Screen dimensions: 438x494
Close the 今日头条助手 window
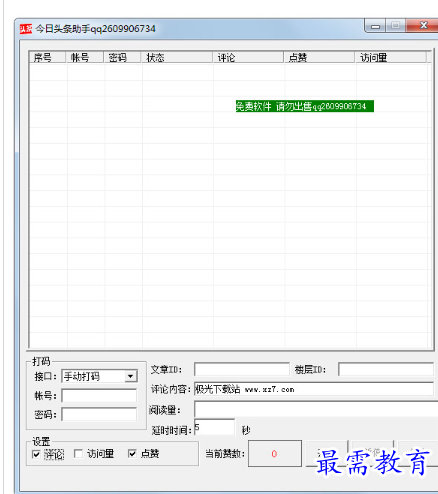pyautogui.click(x=423, y=26)
